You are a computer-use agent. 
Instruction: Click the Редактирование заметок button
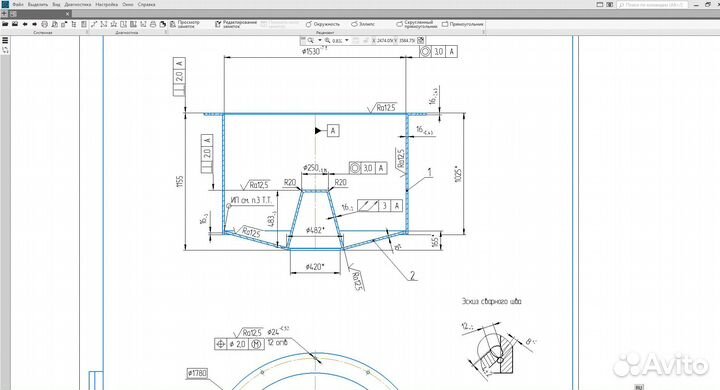(236, 24)
